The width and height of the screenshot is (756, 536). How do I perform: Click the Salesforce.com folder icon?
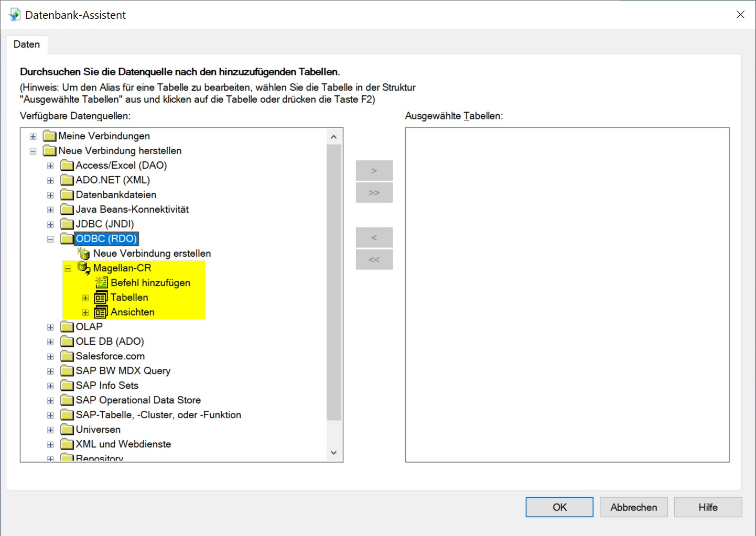(x=67, y=356)
